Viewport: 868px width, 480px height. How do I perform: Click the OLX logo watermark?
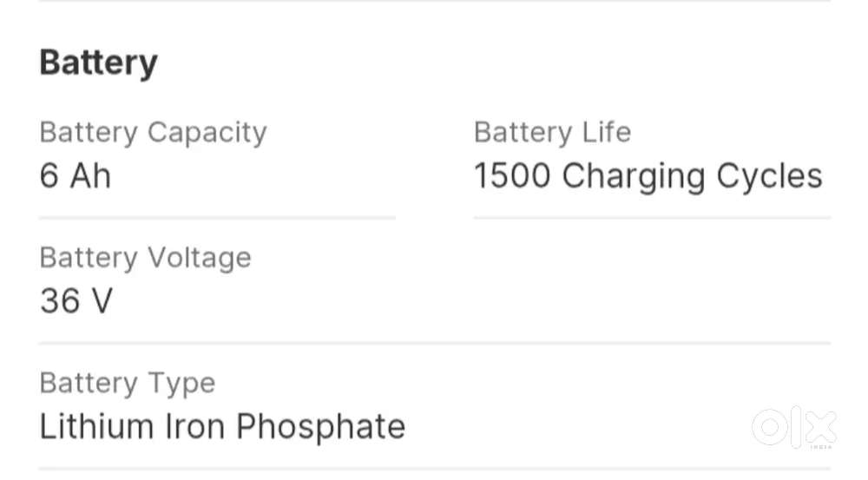click(793, 428)
